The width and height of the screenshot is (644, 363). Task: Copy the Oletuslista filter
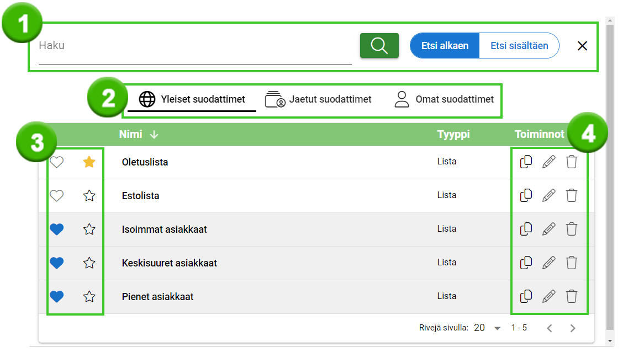coord(526,162)
